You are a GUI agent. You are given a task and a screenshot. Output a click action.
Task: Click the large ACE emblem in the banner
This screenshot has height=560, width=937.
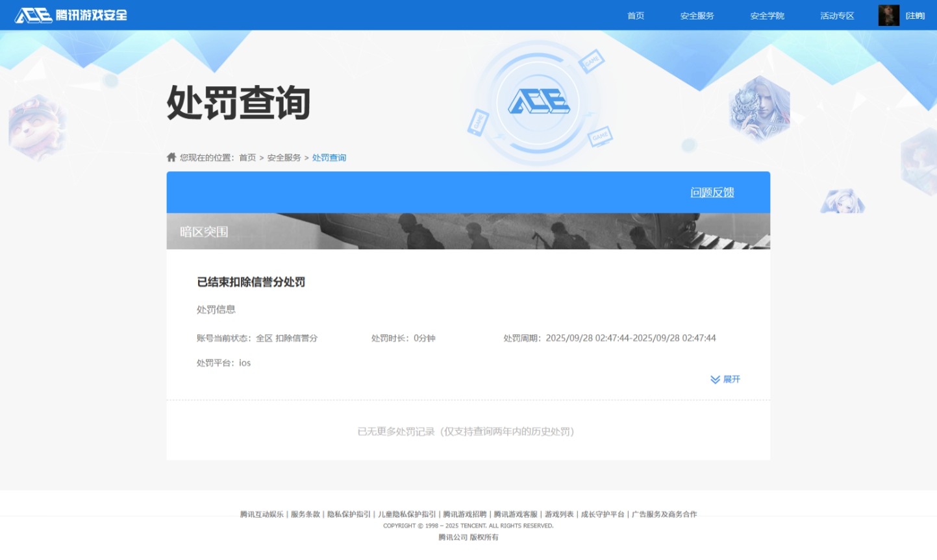tap(538, 103)
